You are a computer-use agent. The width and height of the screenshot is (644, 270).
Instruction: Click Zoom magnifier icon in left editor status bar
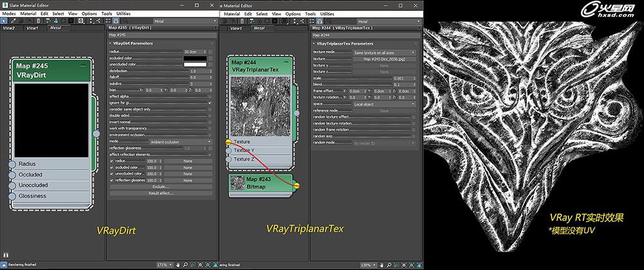point(185,265)
